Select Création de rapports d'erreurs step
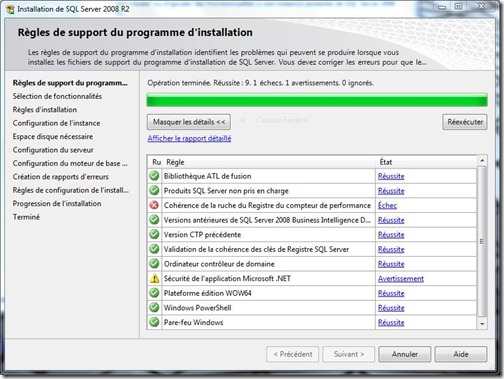Viewport: 504px width, 379px height. tap(61, 177)
